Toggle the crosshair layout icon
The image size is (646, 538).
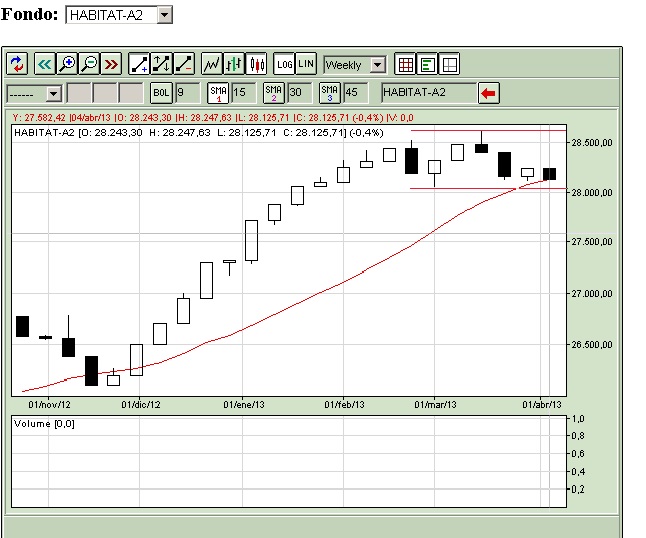click(449, 64)
